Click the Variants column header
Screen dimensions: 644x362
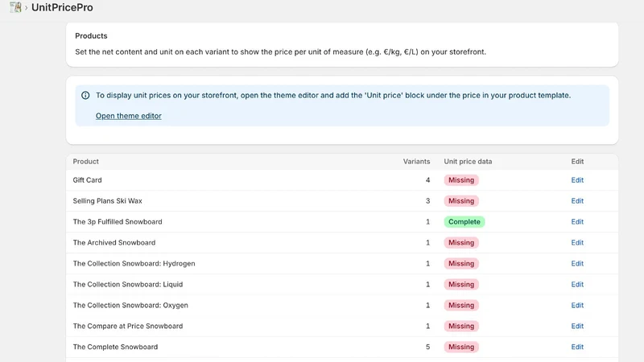416,162
